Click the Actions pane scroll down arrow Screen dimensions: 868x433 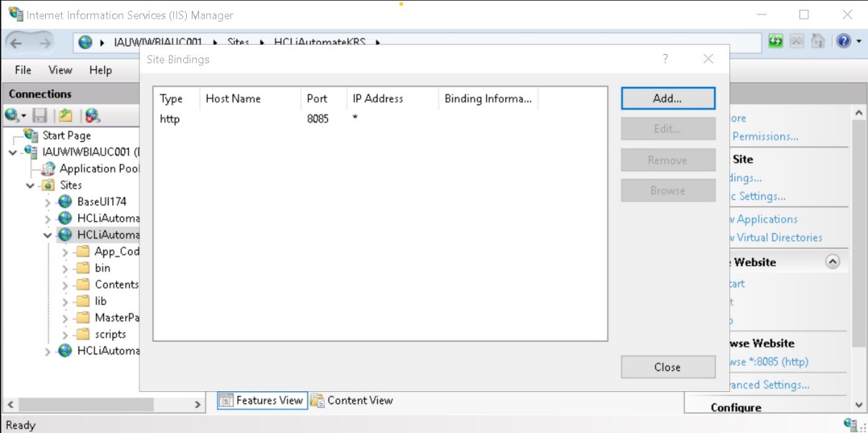point(859,405)
